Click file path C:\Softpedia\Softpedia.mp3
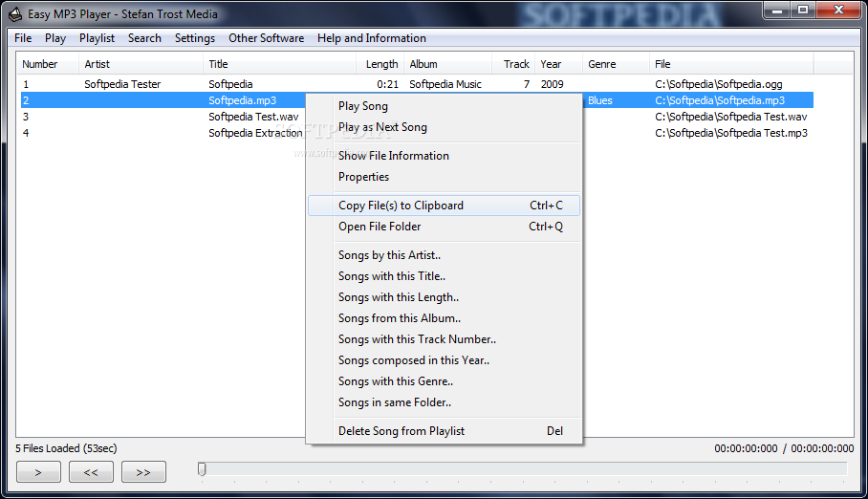The height and width of the screenshot is (499, 868). pyautogui.click(x=720, y=100)
